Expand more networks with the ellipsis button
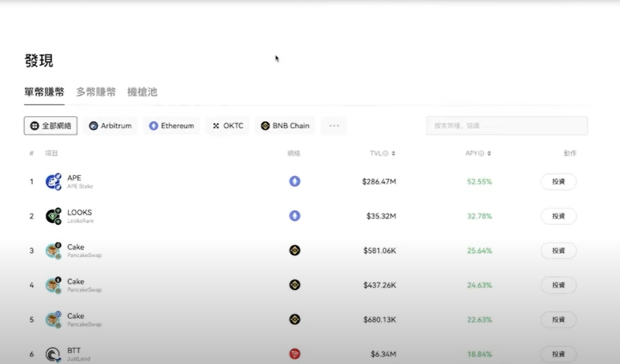620x364 pixels. (x=334, y=126)
